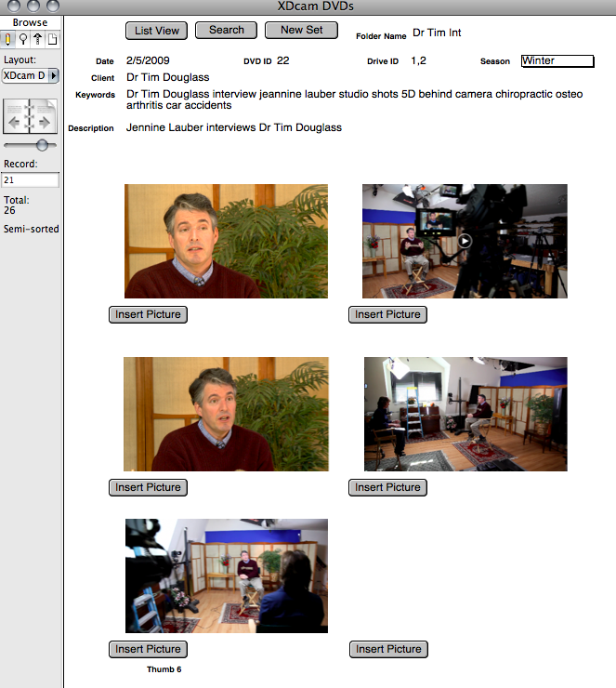Click the Keywords text about chiropractic osteo arthritis
The height and width of the screenshot is (688, 616).
pyautogui.click(x=354, y=99)
